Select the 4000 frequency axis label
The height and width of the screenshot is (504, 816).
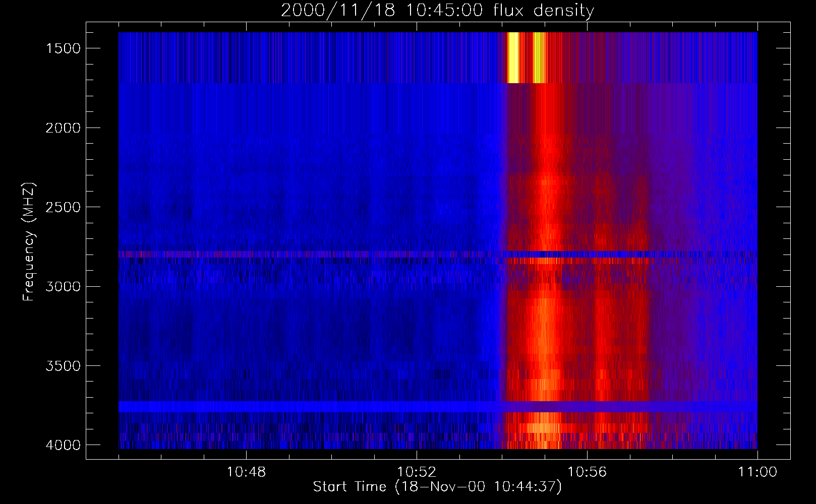(63, 445)
